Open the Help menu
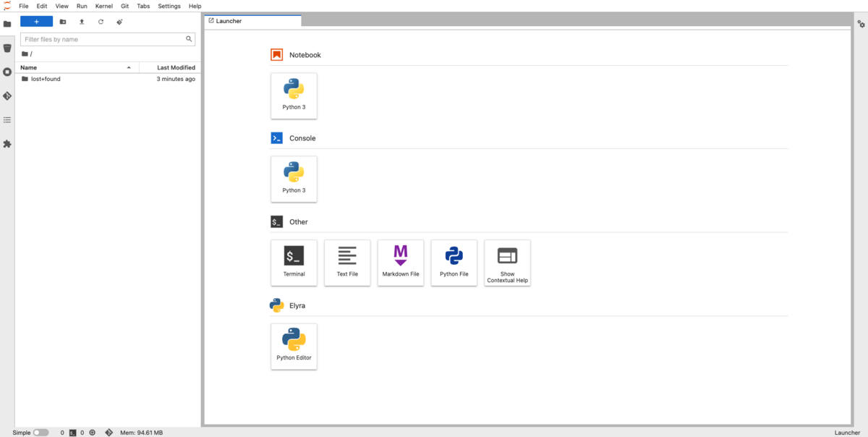868x437 pixels. click(x=195, y=6)
